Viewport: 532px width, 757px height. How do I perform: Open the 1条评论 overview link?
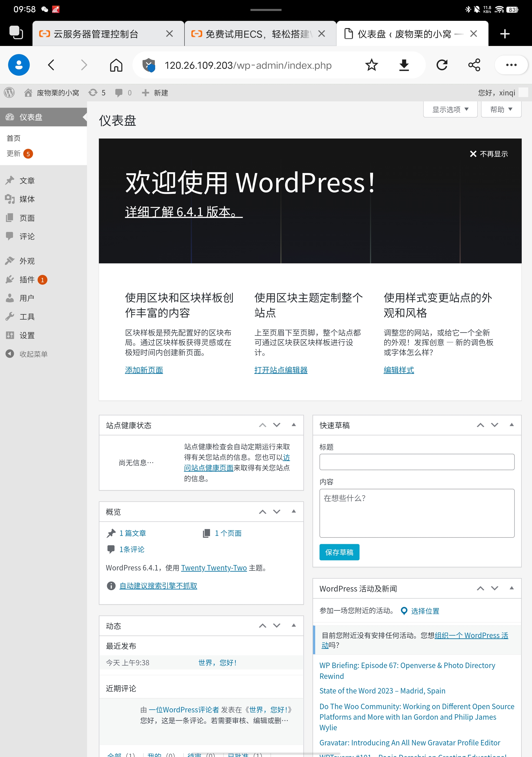pos(132,549)
